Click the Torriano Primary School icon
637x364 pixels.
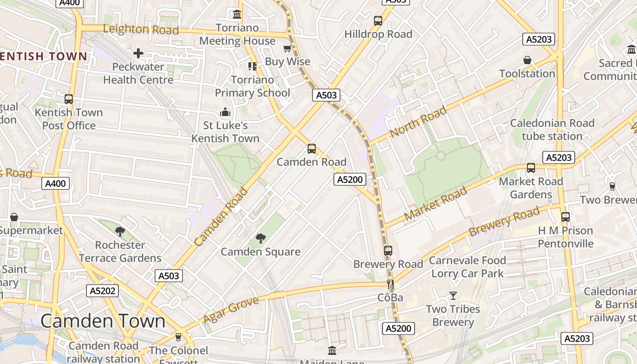click(253, 66)
